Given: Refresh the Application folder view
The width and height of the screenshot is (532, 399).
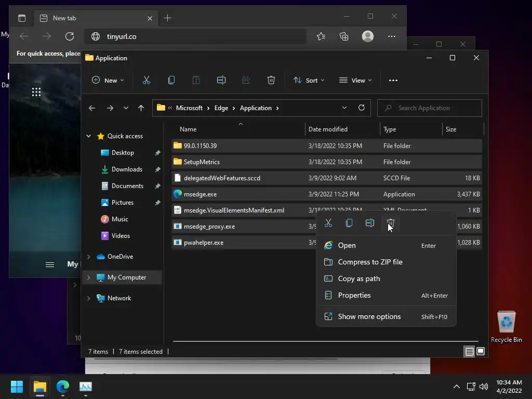Looking at the screenshot, I should [362, 108].
